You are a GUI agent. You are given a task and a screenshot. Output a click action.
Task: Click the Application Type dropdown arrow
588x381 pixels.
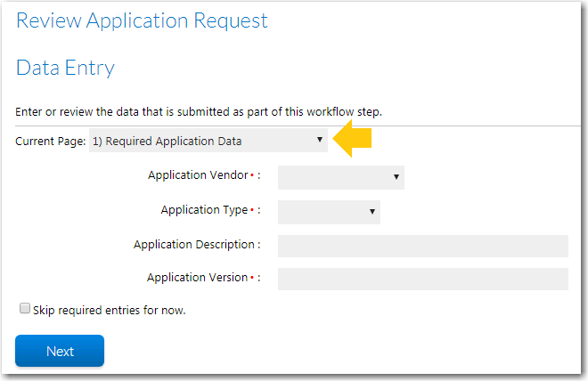click(x=372, y=212)
